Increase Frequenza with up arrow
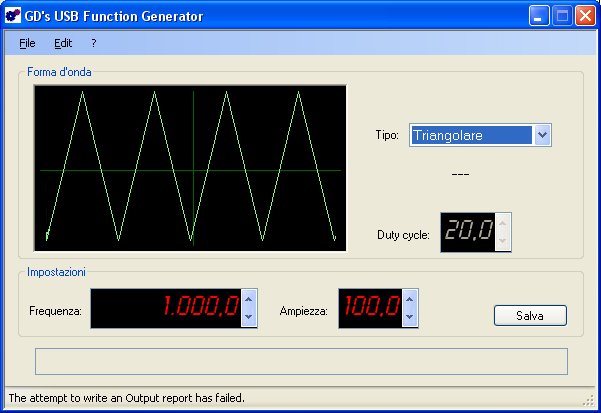The image size is (601, 413). (x=249, y=299)
